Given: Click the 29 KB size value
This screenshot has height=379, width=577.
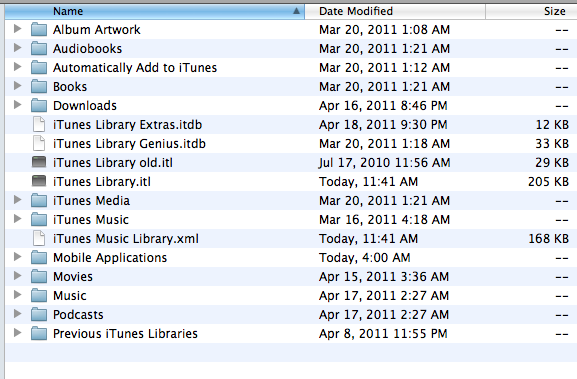Looking at the screenshot, I should click(x=552, y=163).
